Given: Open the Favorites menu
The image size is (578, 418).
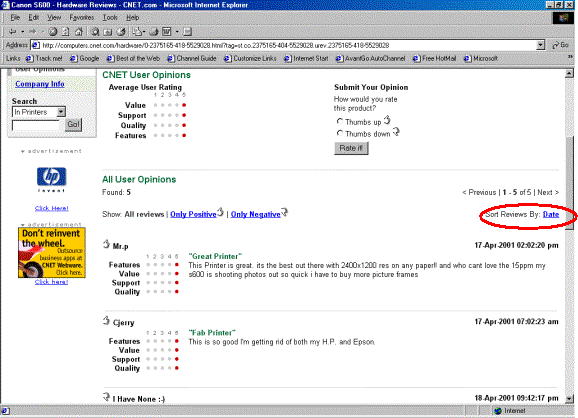Looking at the screenshot, I should tap(81, 17).
